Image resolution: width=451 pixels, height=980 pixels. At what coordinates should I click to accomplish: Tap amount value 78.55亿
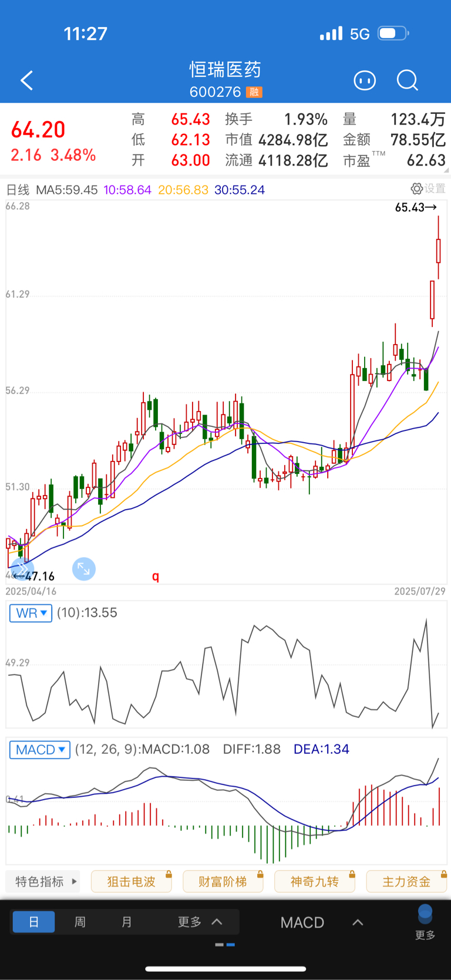[x=418, y=140]
